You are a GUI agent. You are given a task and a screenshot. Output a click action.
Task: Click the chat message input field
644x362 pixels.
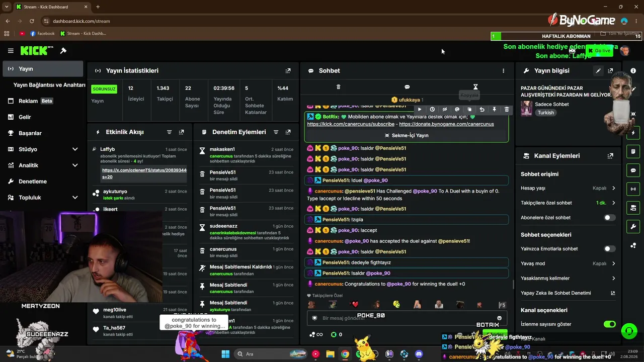(x=407, y=318)
